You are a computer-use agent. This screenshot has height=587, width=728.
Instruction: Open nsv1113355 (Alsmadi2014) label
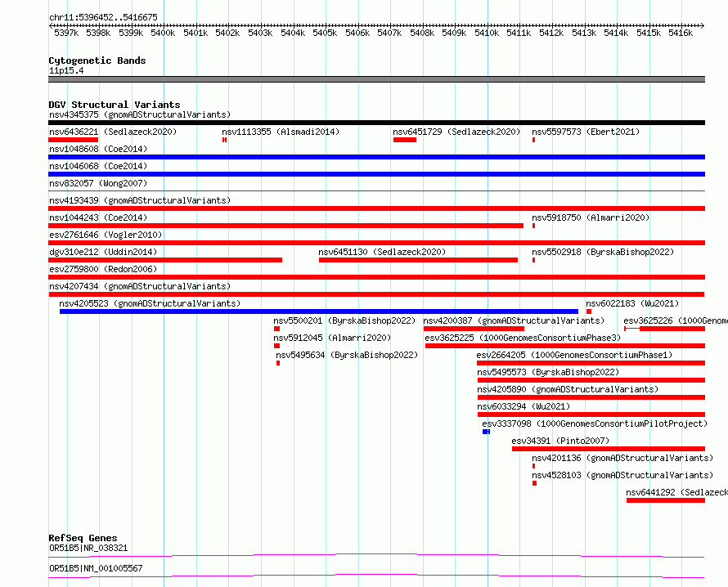(281, 132)
